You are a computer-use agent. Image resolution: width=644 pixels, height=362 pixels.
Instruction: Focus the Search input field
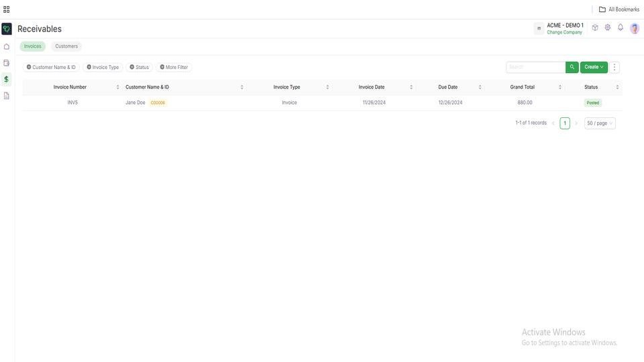[x=535, y=67]
